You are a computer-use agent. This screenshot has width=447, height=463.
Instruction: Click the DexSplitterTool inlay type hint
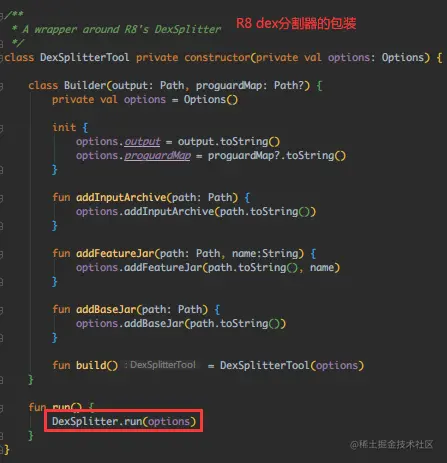(x=161, y=365)
